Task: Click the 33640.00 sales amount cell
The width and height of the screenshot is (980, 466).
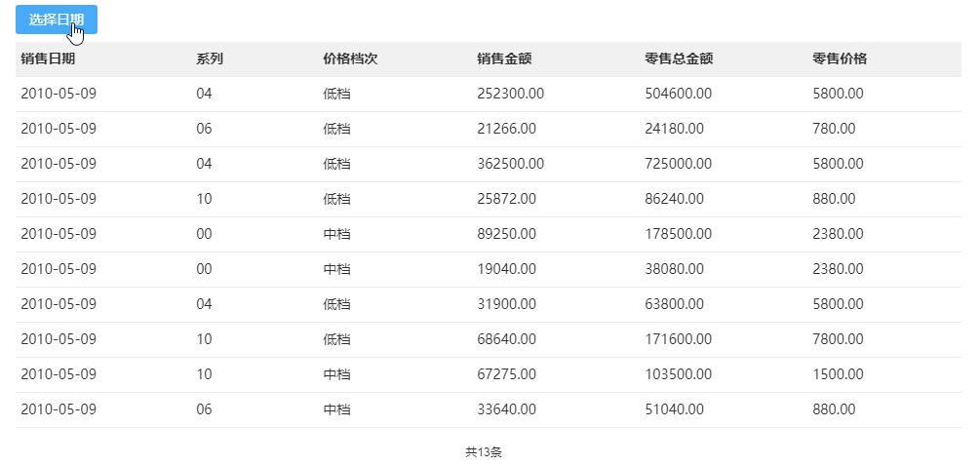Action: (x=506, y=409)
